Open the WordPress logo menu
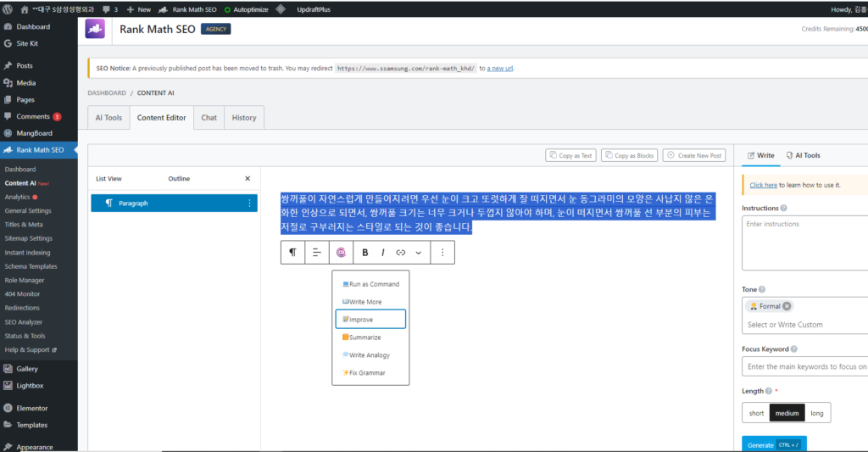 pos(7,9)
